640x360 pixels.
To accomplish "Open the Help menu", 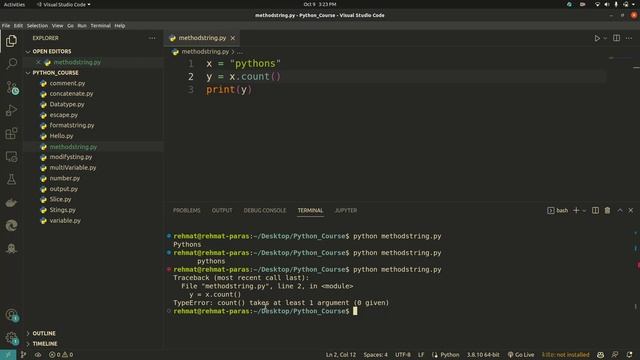I will (120, 26).
